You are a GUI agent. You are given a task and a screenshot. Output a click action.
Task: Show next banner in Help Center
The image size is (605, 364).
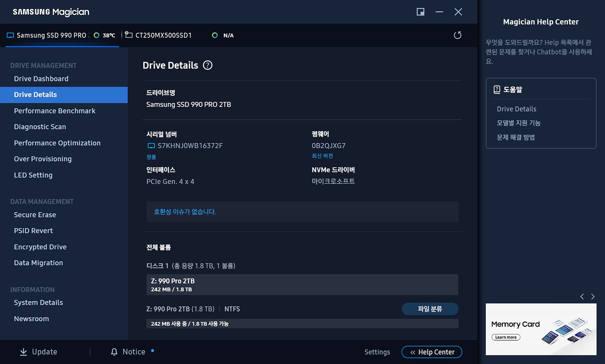pos(593,297)
